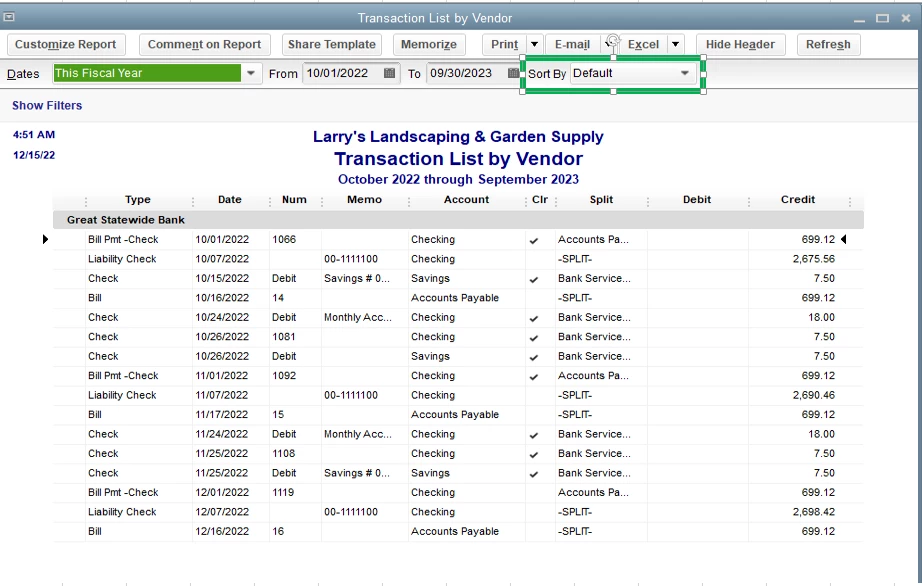Click cleared checkmark for check 1066
The width and height of the screenshot is (922, 586).
[534, 240]
